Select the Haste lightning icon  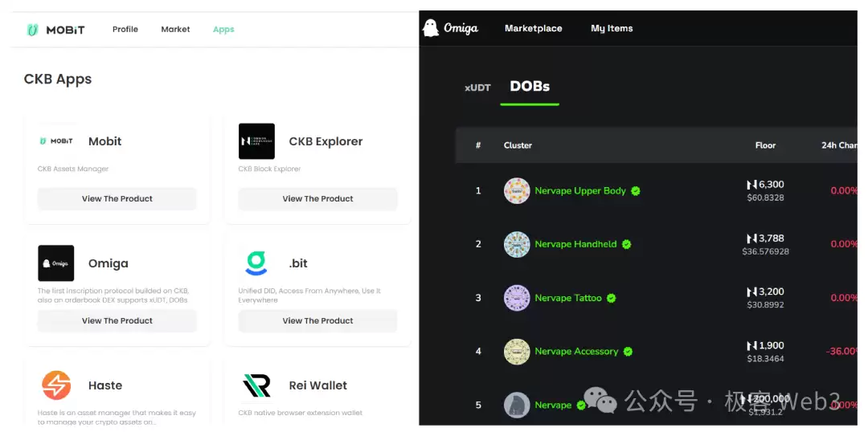point(56,385)
